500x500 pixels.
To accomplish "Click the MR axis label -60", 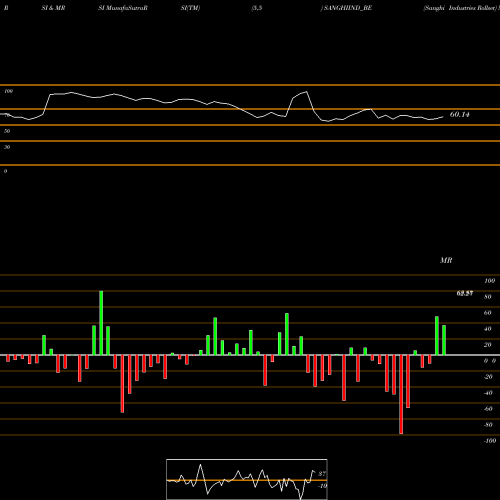I will coord(488,409).
